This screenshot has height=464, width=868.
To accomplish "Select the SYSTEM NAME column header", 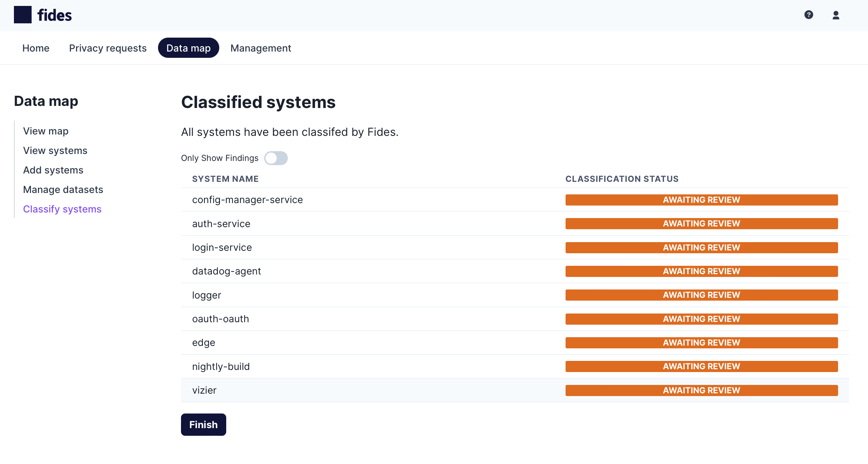I will [226, 179].
